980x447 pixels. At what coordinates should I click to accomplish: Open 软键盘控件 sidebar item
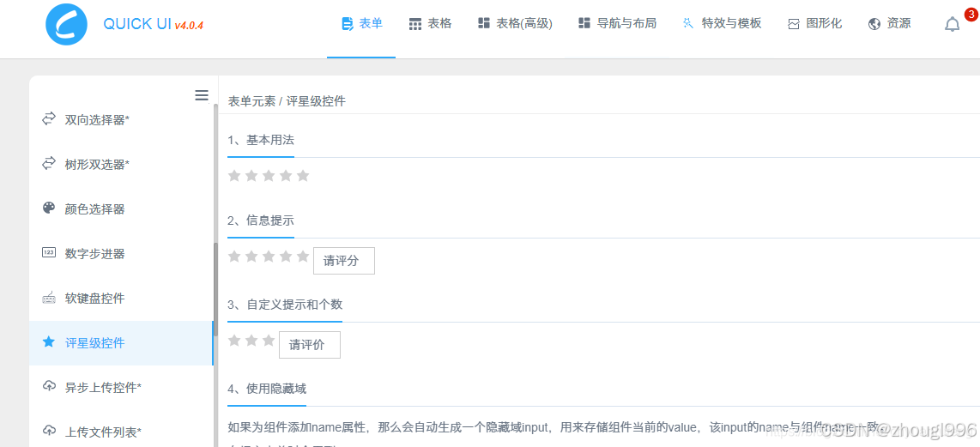(121, 299)
